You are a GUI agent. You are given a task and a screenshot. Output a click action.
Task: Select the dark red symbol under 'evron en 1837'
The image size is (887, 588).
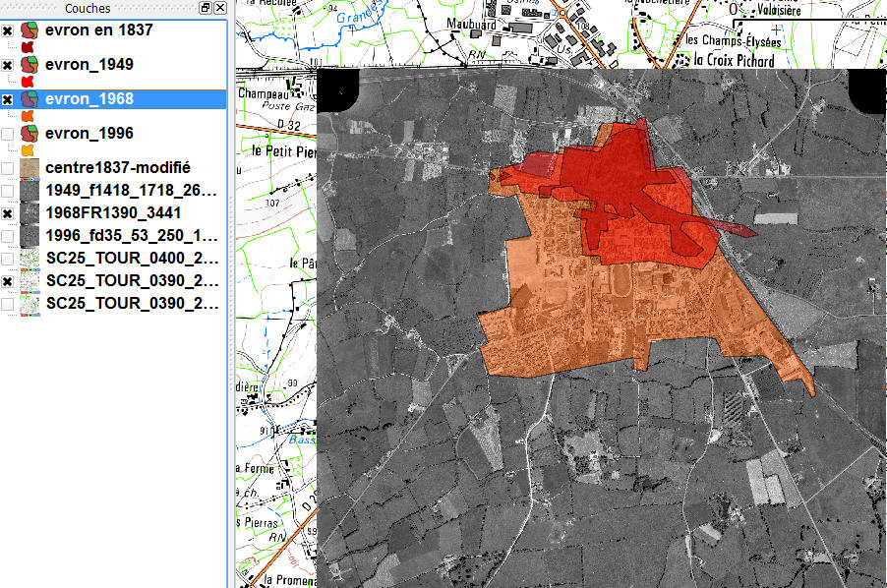tap(28, 47)
